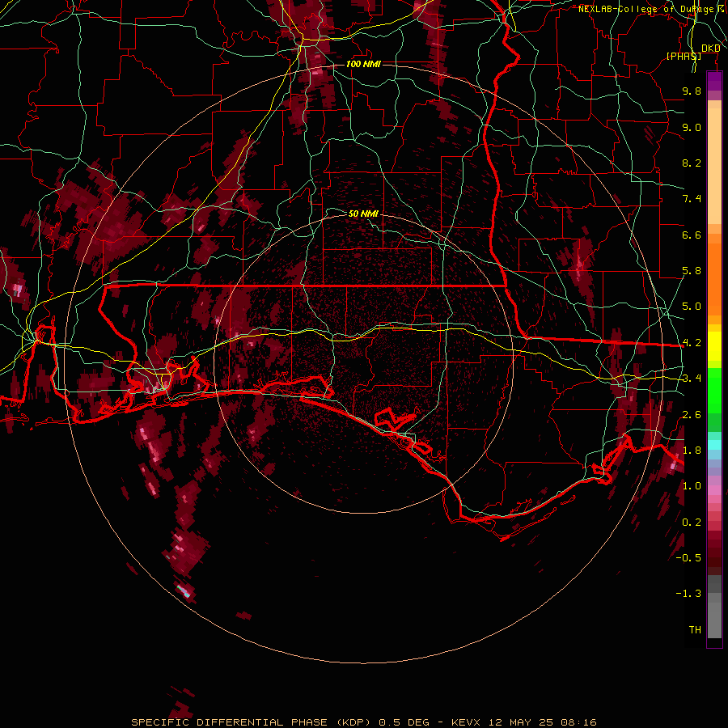Pick the orange swatch in the legend
This screenshot has height=728, width=728.
click(714, 278)
